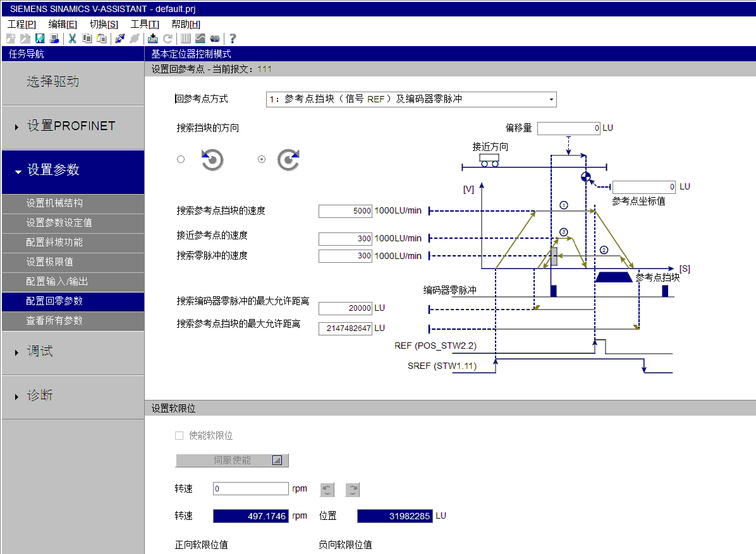Viewport: 756px width, 554px height.
Task: Select 配置回零参数 in navigation
Action: tap(73, 301)
